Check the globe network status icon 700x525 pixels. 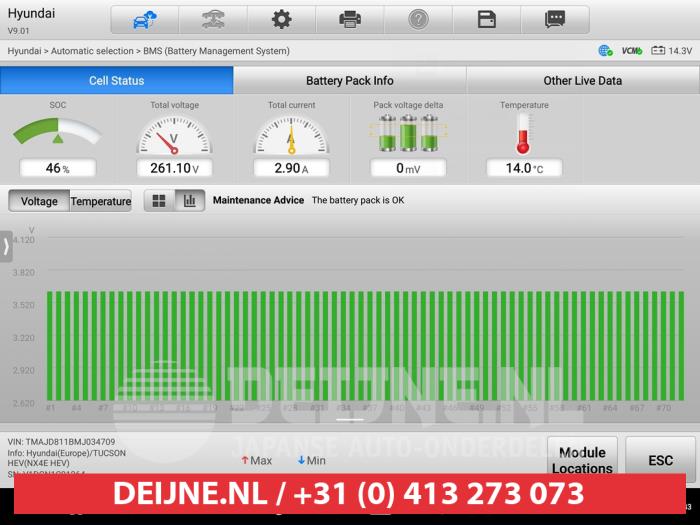click(605, 51)
